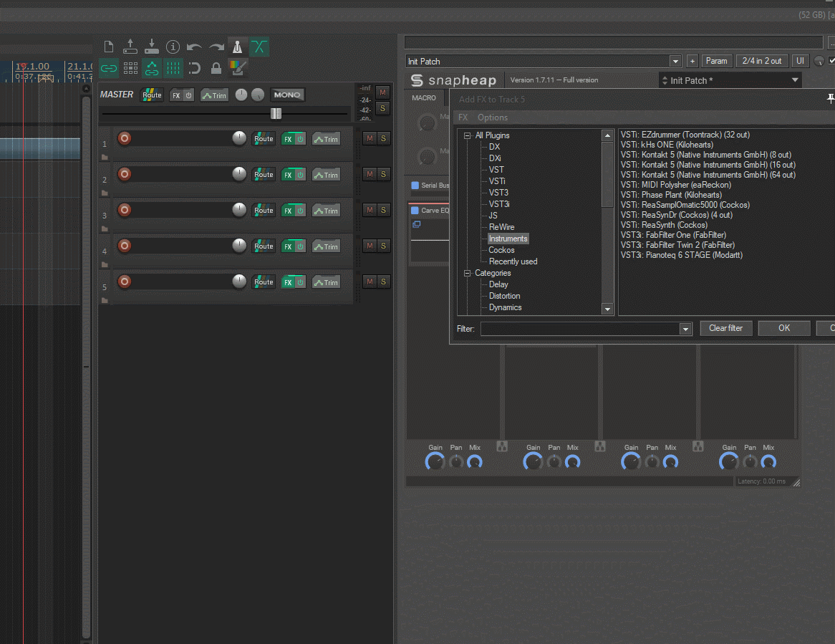835x644 pixels.
Task: Click the Redo arrow icon
Action: tap(216, 47)
